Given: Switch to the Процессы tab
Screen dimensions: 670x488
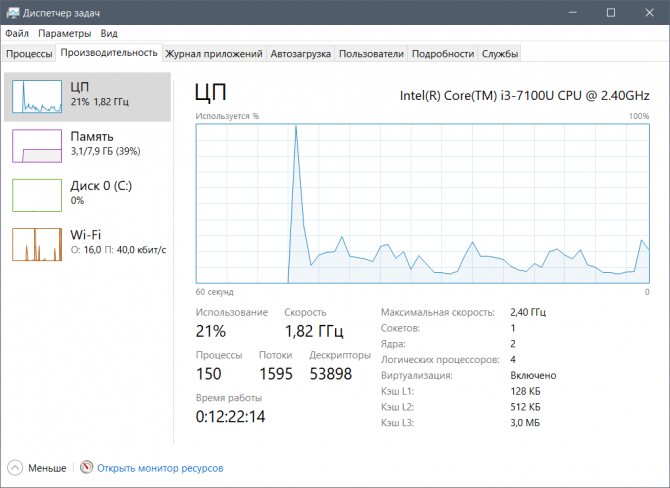Looking at the screenshot, I should pos(29,54).
